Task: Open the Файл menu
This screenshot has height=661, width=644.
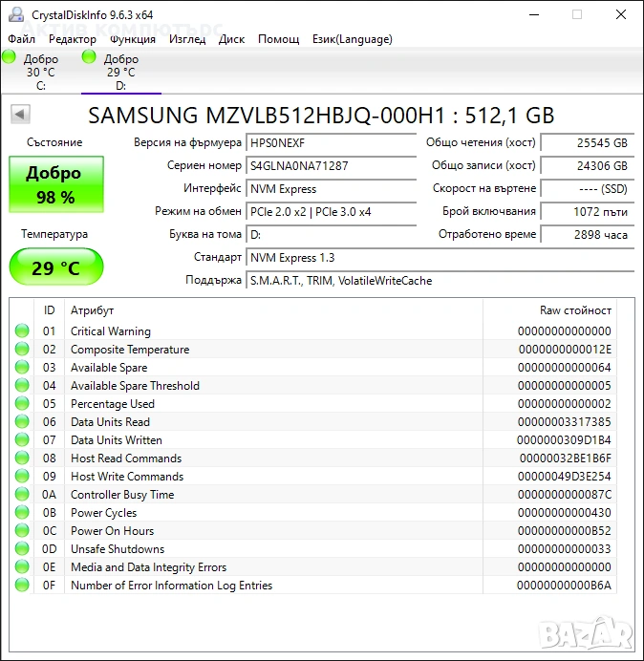Action: [x=21, y=39]
